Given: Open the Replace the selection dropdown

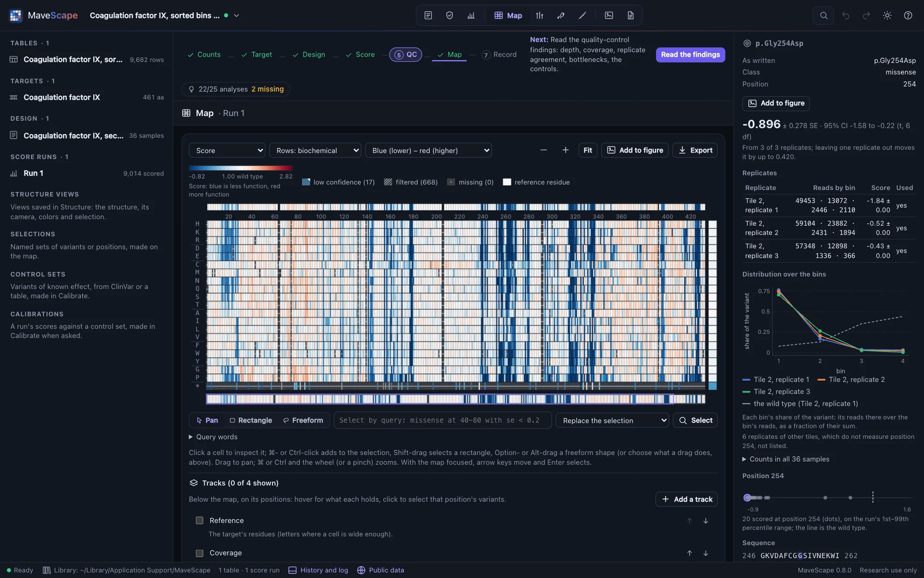Looking at the screenshot, I should pos(613,420).
